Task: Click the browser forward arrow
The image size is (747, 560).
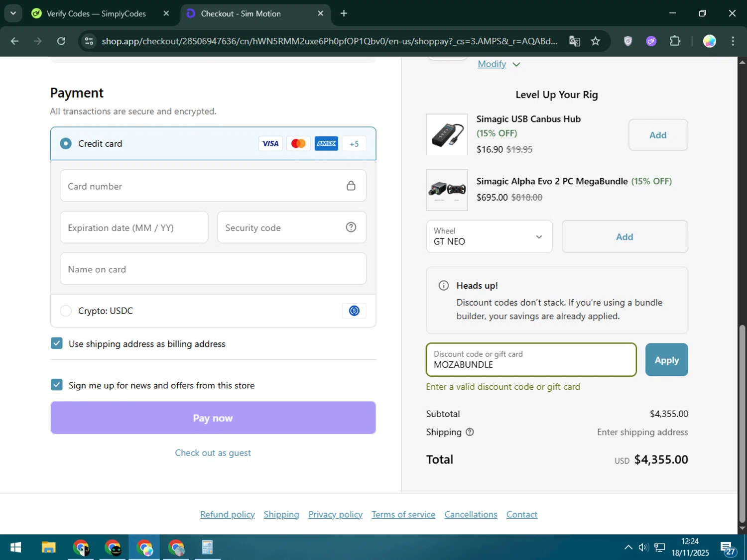Action: [x=38, y=41]
